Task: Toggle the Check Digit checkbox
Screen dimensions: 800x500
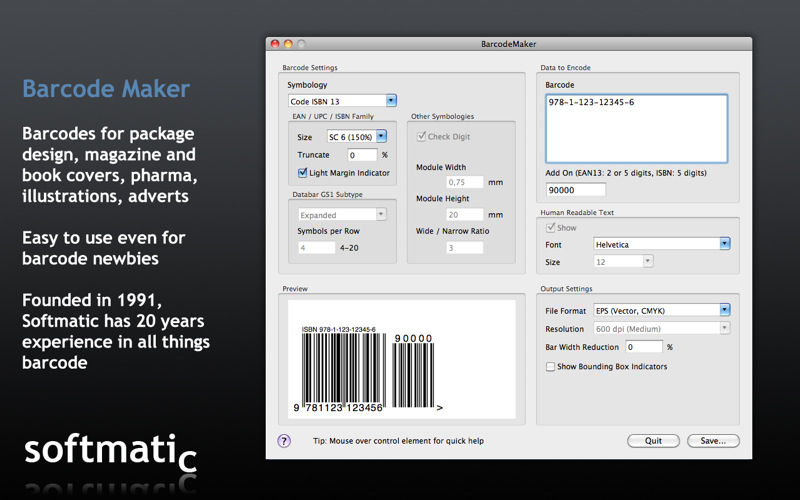Action: click(421, 136)
